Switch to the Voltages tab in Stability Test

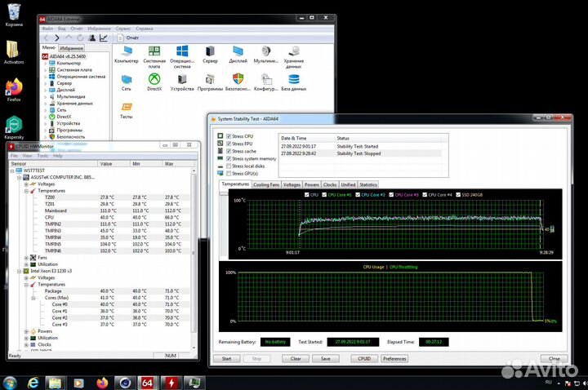292,184
